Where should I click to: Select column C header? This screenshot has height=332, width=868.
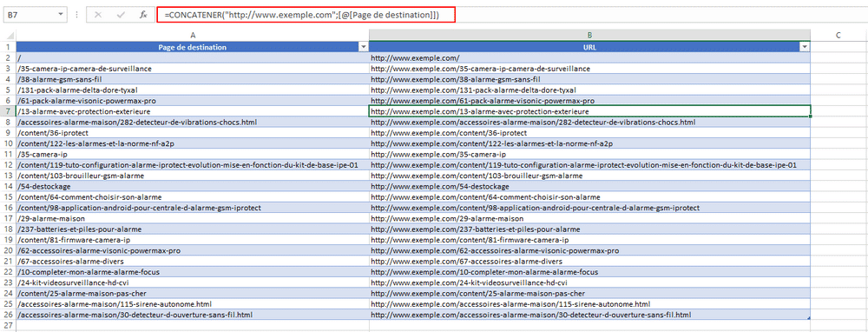(x=838, y=36)
